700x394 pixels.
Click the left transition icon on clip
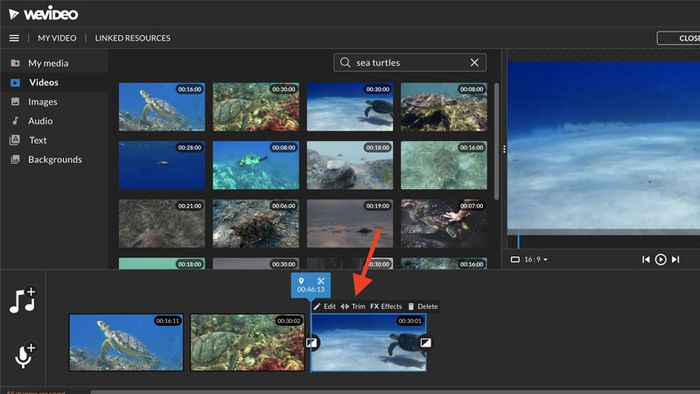[x=312, y=343]
